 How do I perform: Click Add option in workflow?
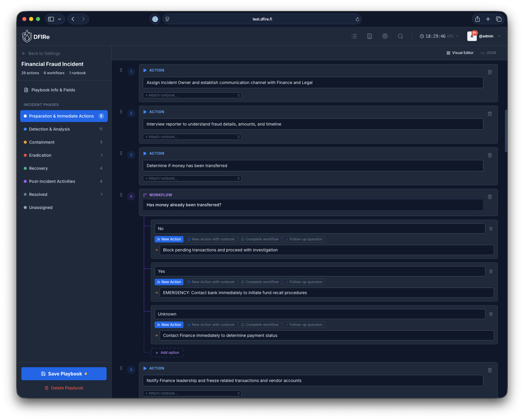[167, 353]
